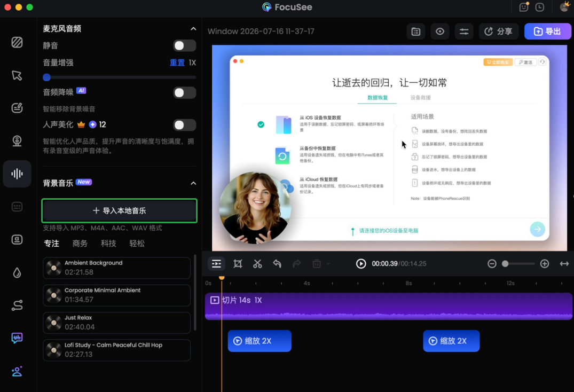Select the first 缩放 2X zoom clip

click(x=260, y=341)
